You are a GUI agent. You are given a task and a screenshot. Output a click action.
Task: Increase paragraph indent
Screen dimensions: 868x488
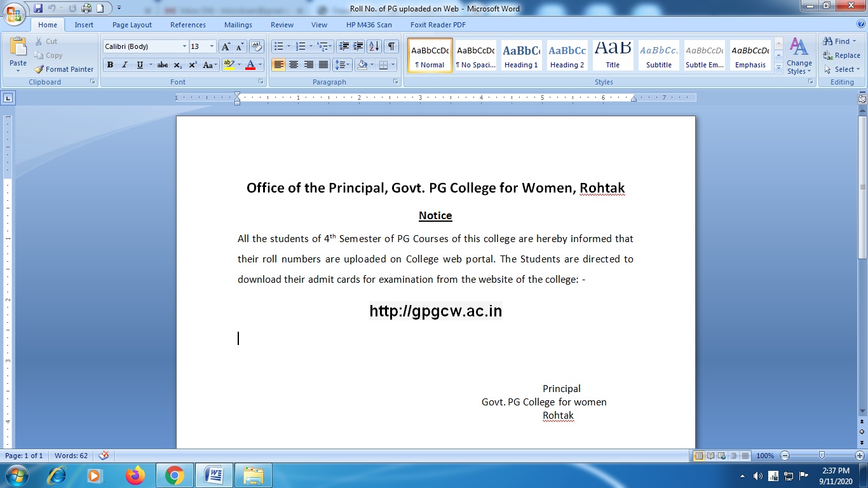[x=358, y=46]
